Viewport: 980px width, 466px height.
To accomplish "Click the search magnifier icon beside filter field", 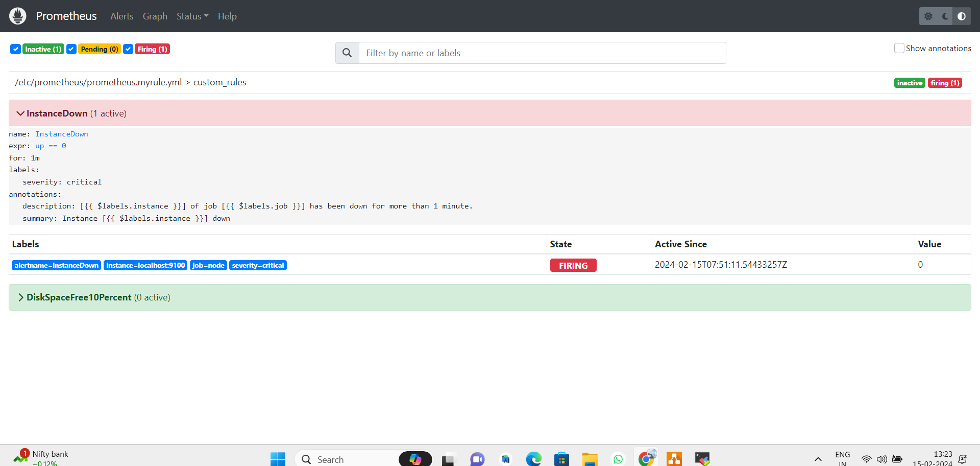I will tap(347, 53).
